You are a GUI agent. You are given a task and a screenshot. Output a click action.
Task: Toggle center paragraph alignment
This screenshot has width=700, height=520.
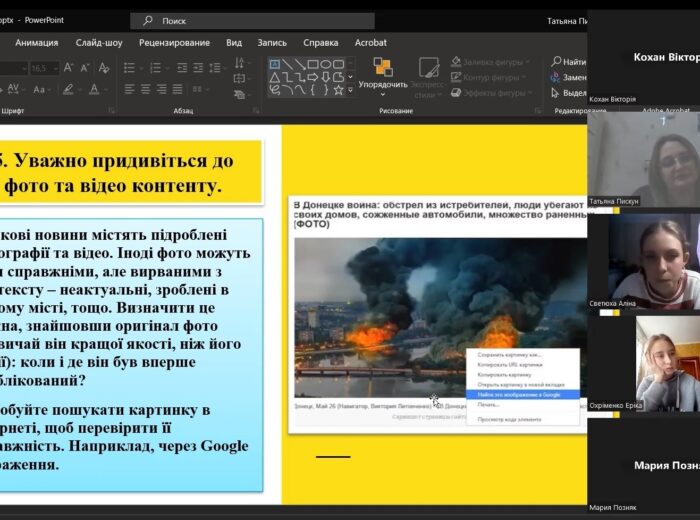click(144, 90)
